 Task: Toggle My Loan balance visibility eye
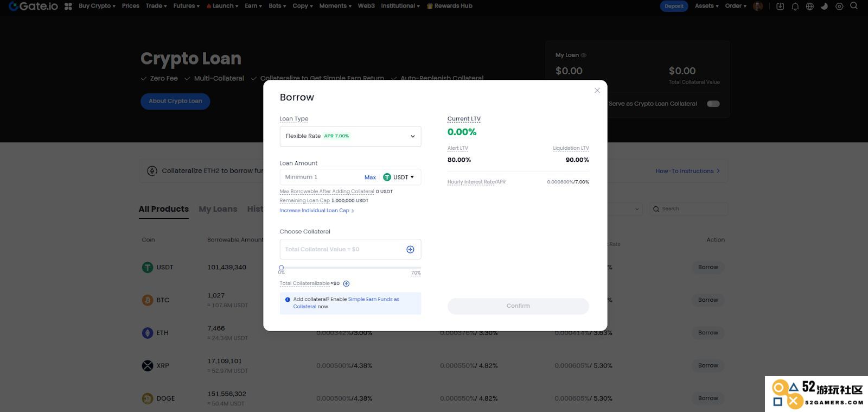click(x=584, y=55)
